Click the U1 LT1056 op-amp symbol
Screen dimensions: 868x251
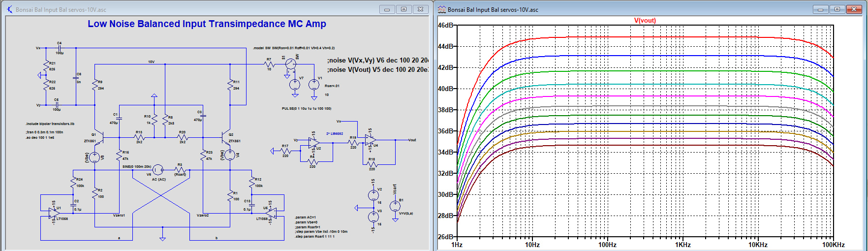pyautogui.click(x=54, y=213)
